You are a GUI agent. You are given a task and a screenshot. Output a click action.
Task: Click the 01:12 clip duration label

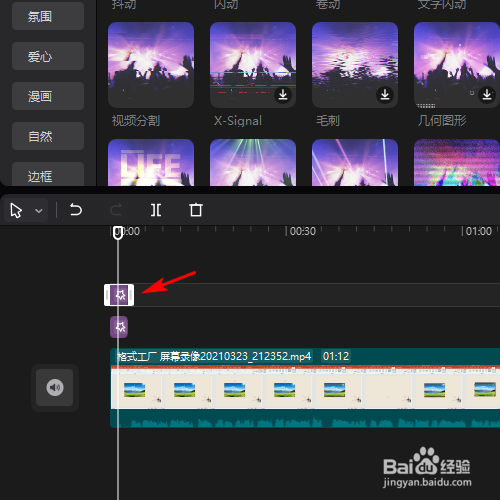coord(336,356)
